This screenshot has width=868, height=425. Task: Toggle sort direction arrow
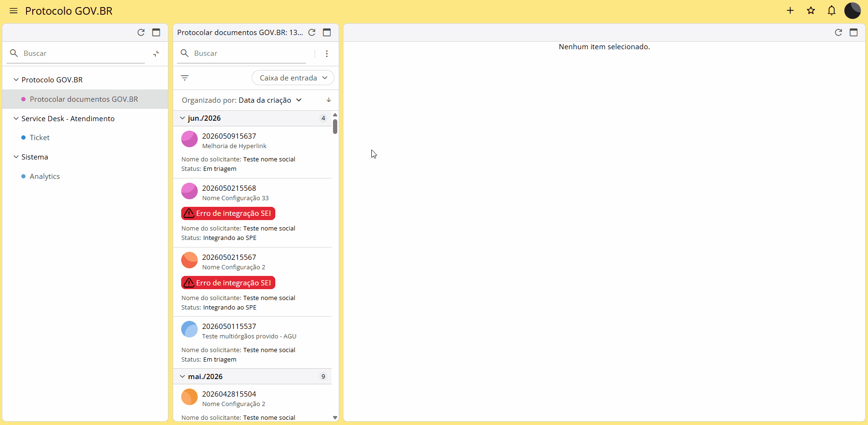(329, 100)
